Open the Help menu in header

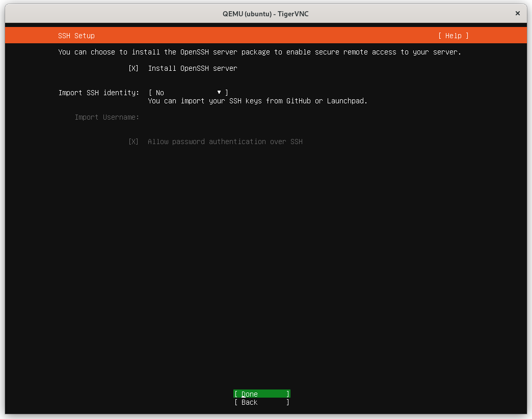[x=453, y=36]
